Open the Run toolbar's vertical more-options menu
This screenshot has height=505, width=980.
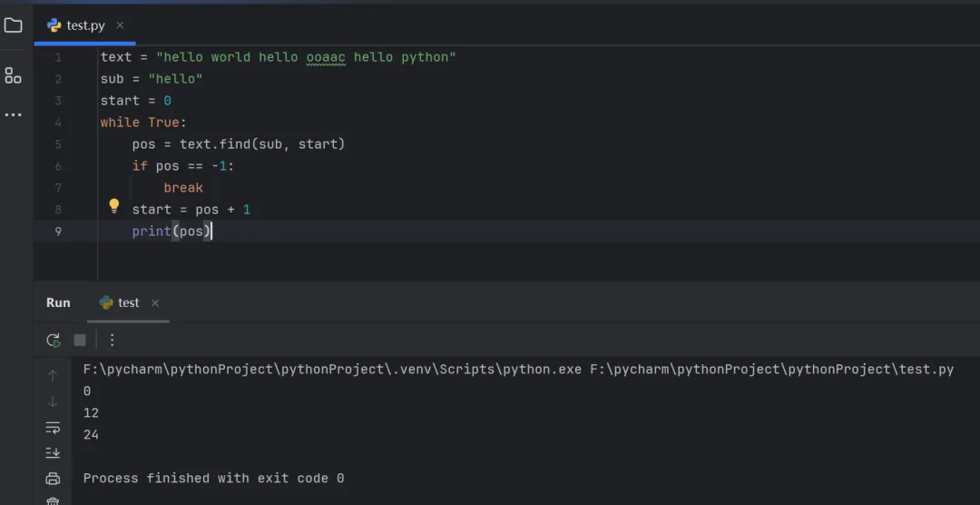pyautogui.click(x=113, y=340)
